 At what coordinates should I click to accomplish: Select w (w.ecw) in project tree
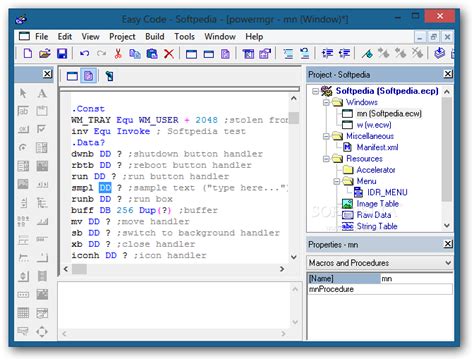pyautogui.click(x=374, y=125)
